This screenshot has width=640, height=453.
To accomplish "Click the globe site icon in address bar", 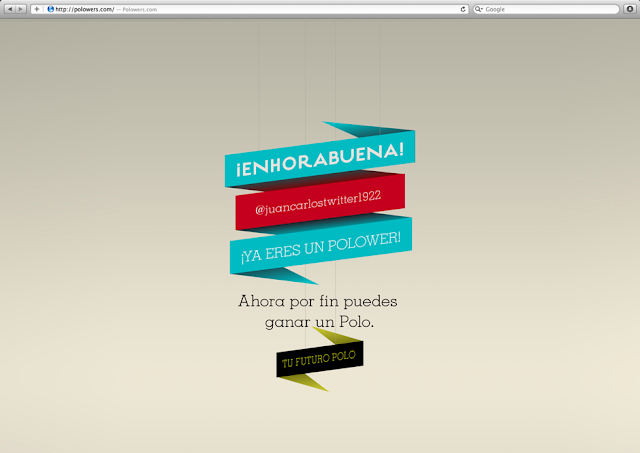I will (51, 9).
